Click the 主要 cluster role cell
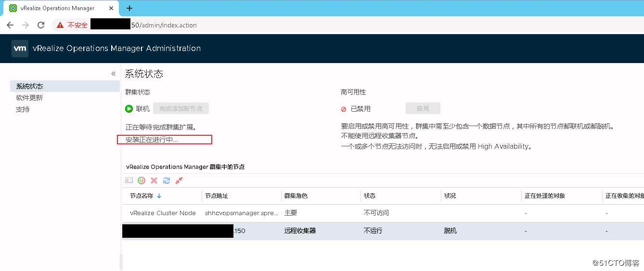 pos(291,213)
